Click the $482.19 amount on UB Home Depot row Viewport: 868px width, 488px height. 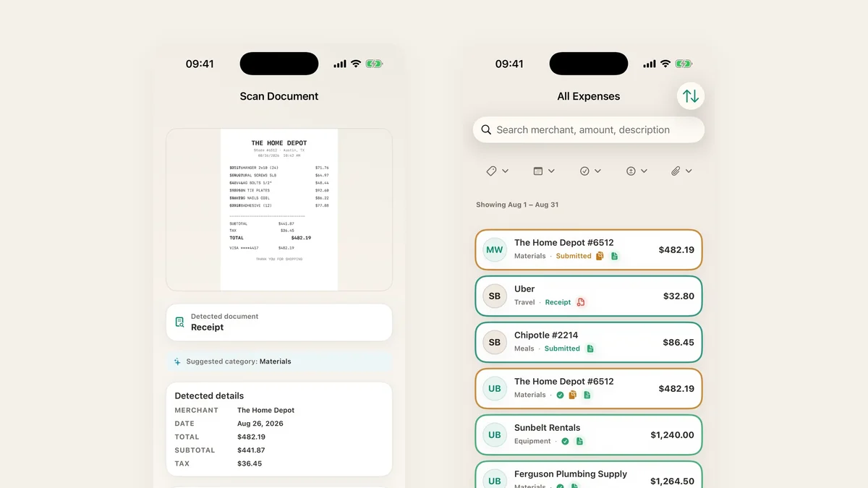coord(676,389)
